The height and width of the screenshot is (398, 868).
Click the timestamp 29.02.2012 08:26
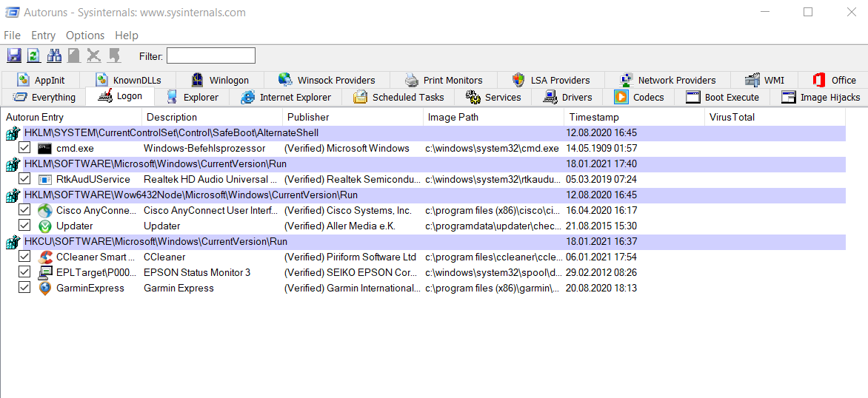tap(601, 272)
